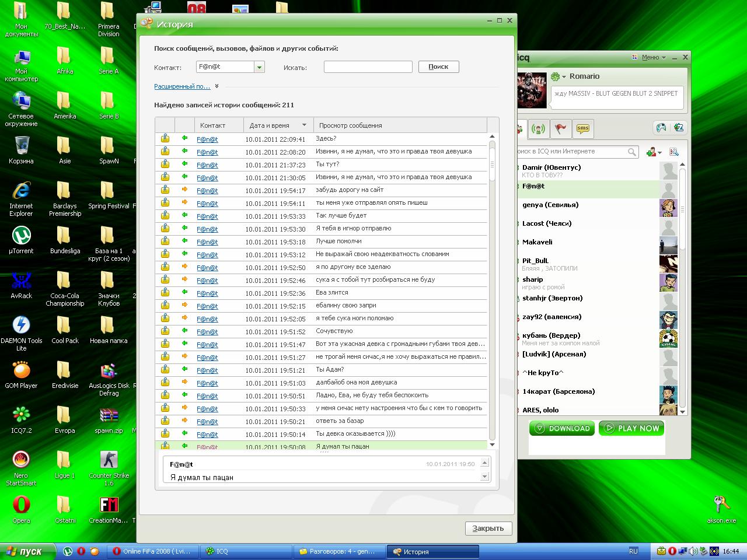
Task: Click the Закрыть button
Action: pos(488,528)
